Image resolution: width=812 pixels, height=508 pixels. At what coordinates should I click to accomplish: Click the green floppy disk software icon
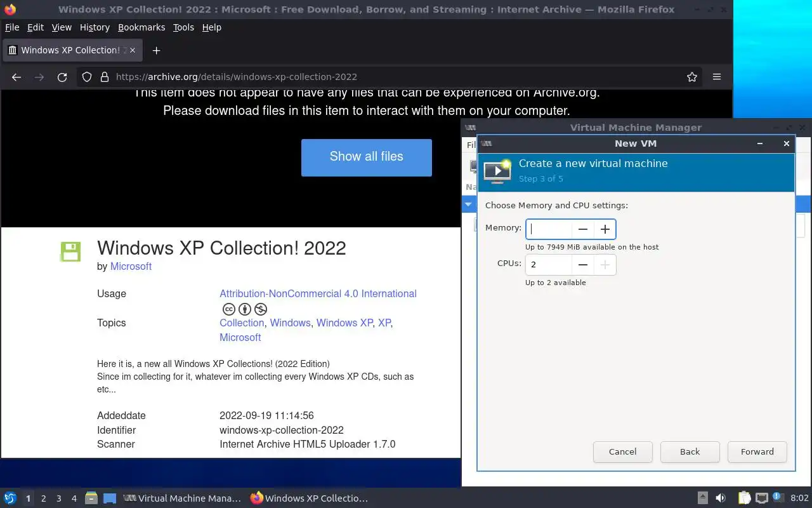point(70,251)
